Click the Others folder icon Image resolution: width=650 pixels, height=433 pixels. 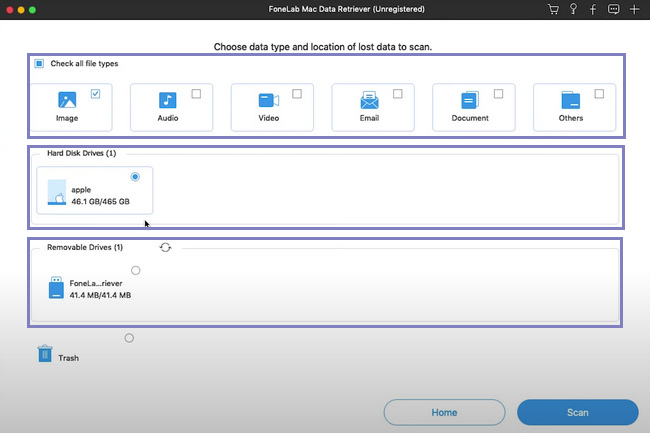point(571,100)
